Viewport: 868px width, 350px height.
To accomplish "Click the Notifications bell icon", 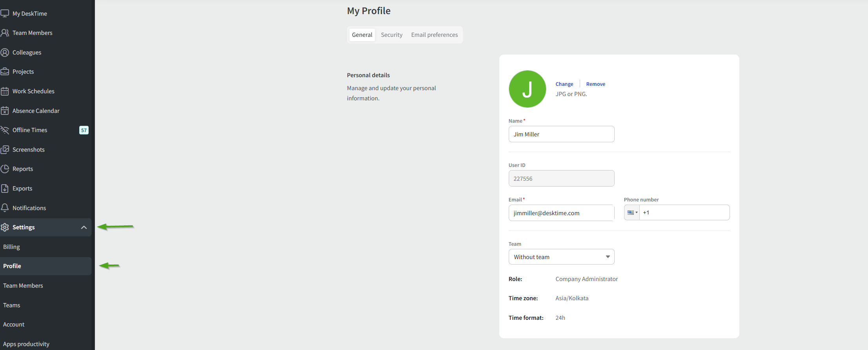I will pos(5,208).
